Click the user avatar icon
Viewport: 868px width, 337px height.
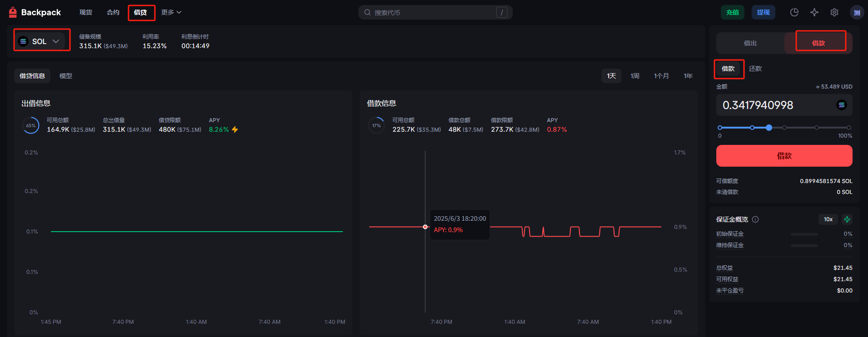click(856, 12)
